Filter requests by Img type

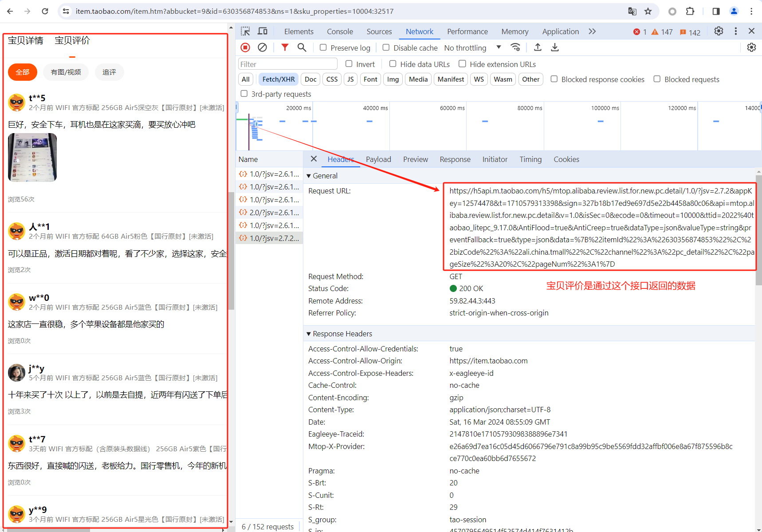(x=393, y=79)
